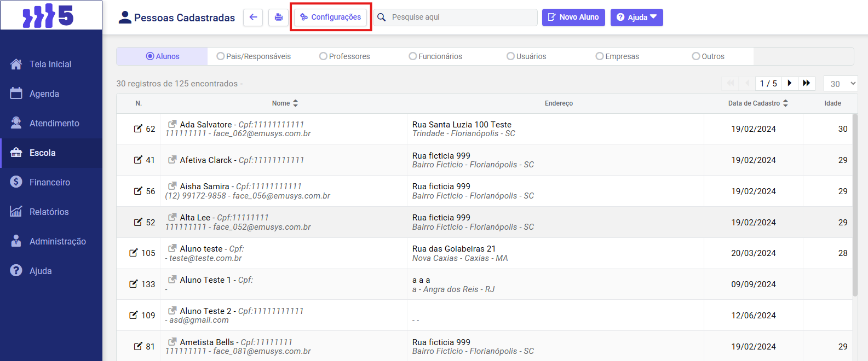Expand the Ajuda dropdown button
The image size is (868, 361).
[636, 18]
